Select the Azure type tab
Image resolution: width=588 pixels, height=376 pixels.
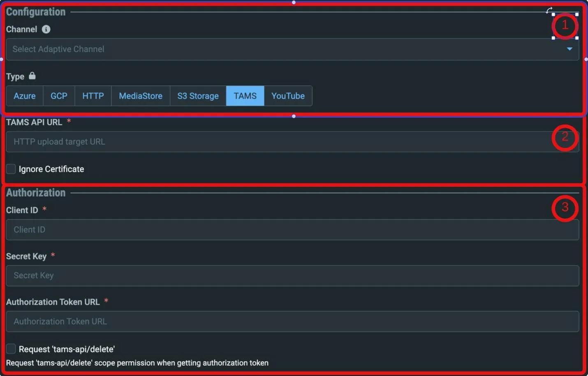click(25, 96)
